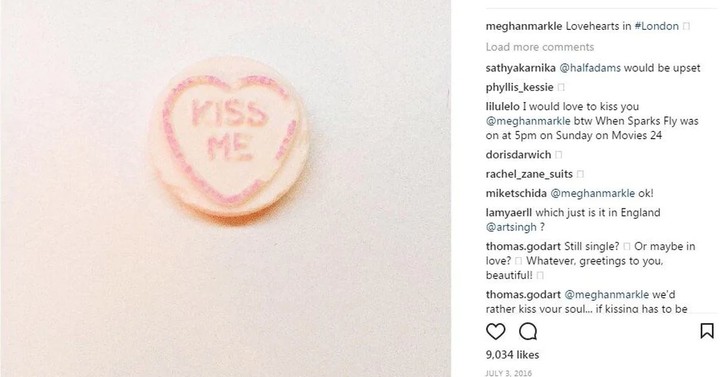Image resolution: width=720 pixels, height=377 pixels.
Task: Open miketschida's profile
Action: point(516,193)
